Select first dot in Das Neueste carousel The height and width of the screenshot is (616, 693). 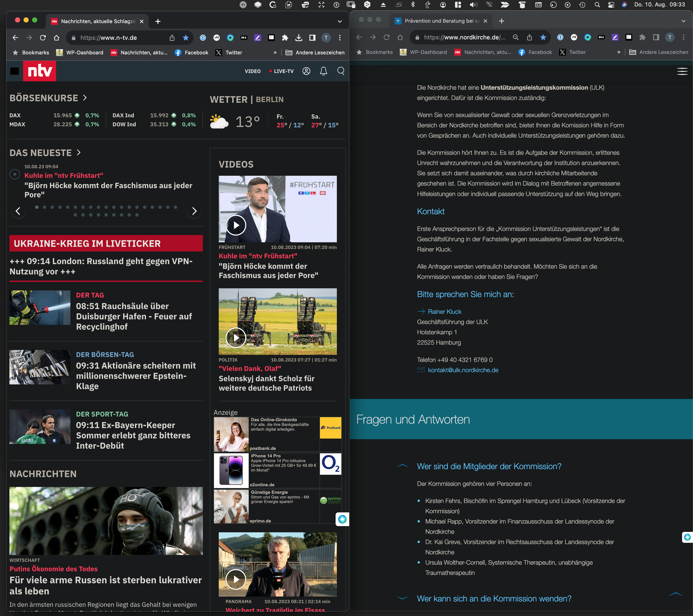37,207
